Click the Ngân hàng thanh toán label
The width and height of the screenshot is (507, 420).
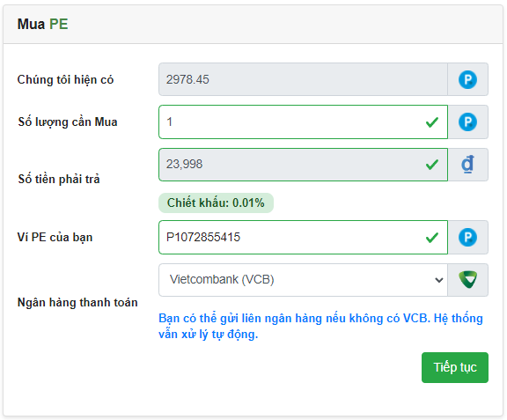(x=77, y=303)
